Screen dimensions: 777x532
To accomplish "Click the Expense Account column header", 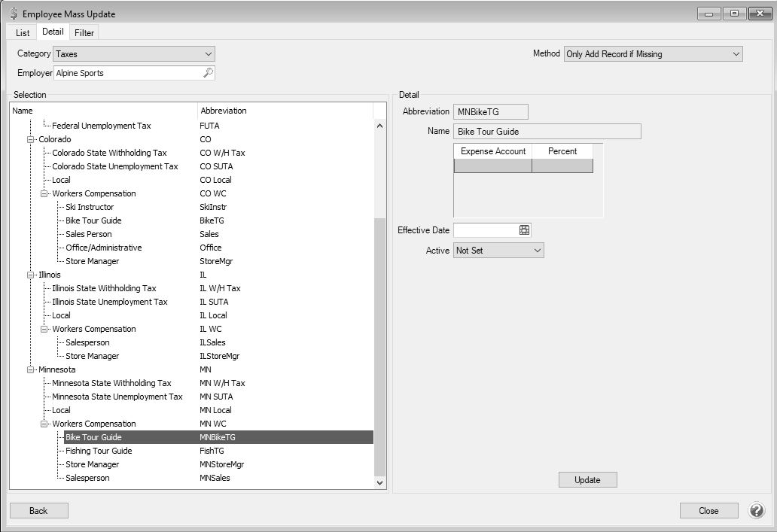I will [493, 151].
